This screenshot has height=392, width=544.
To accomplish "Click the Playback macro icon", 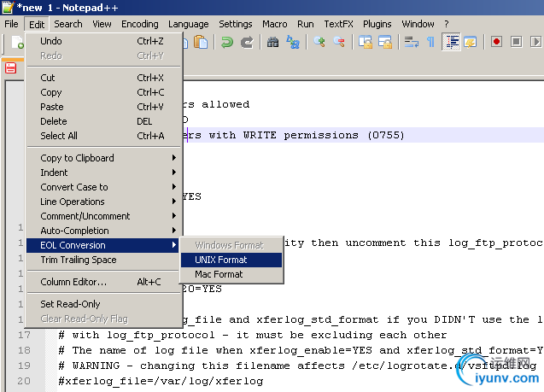I will click(x=535, y=43).
